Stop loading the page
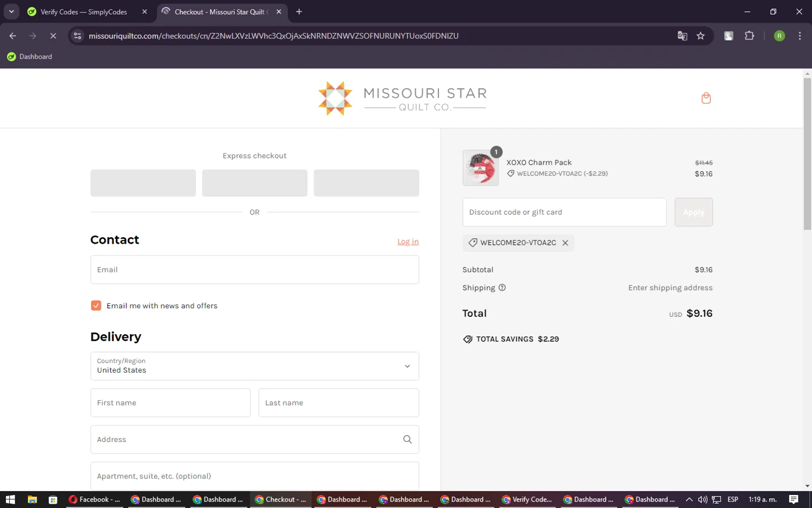The width and height of the screenshot is (812, 508). click(x=53, y=36)
